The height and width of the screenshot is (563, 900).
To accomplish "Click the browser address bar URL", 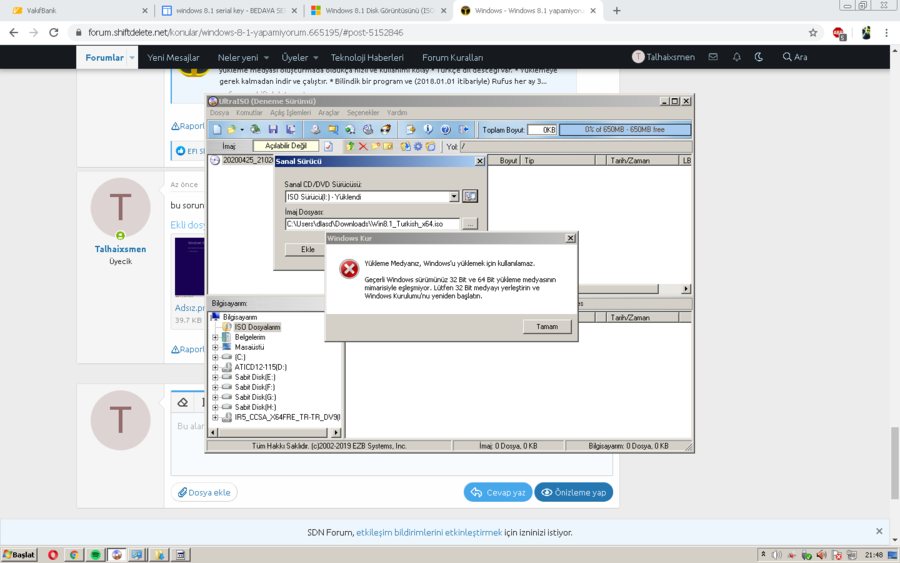I will [246, 33].
